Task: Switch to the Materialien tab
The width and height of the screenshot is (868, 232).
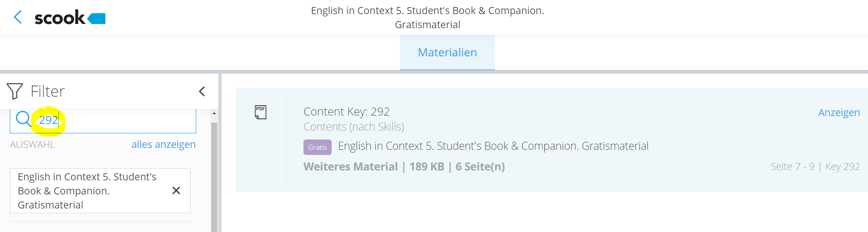Action: tap(447, 53)
